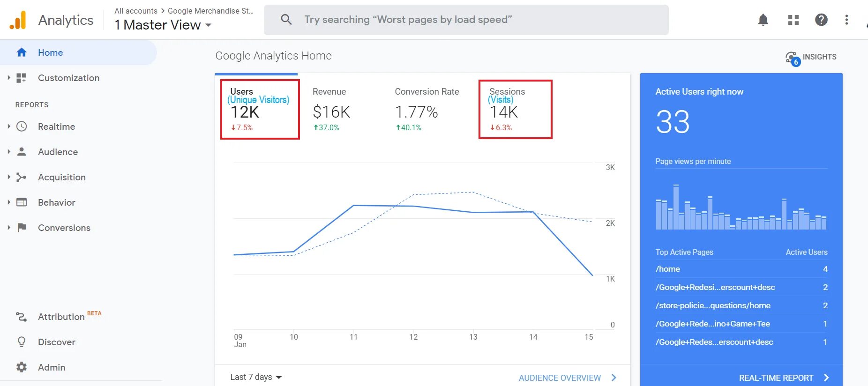This screenshot has height=386, width=868.
Task: Open the Insights icon with badge 6
Action: click(793, 59)
